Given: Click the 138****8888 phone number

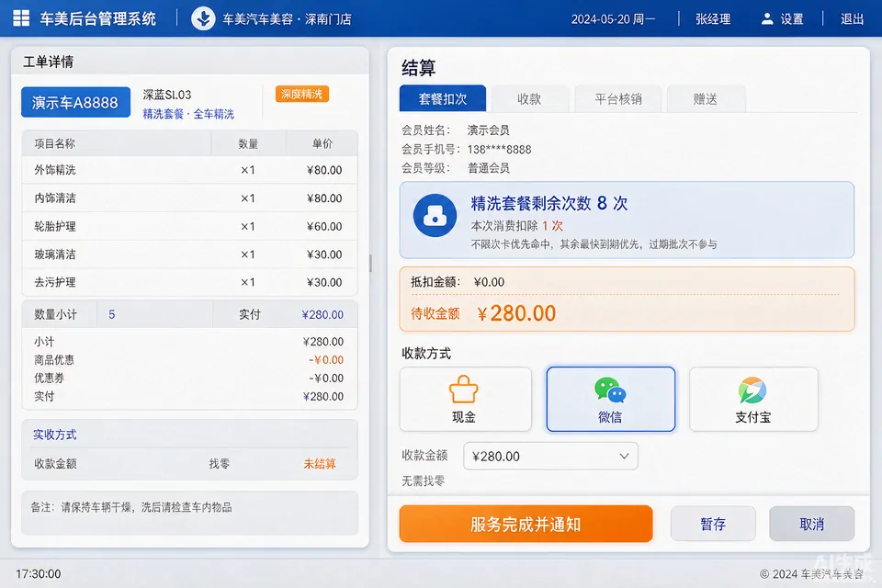Looking at the screenshot, I should coord(499,149).
